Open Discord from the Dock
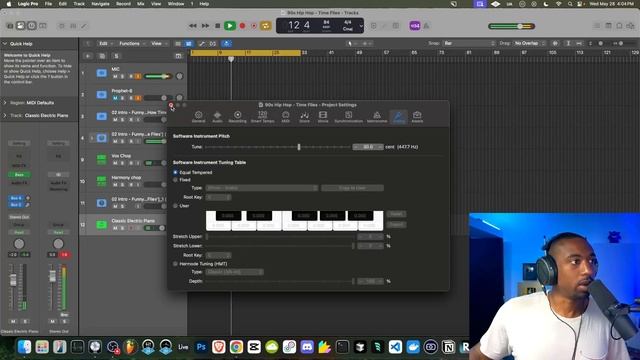640x360 pixels. [307, 347]
